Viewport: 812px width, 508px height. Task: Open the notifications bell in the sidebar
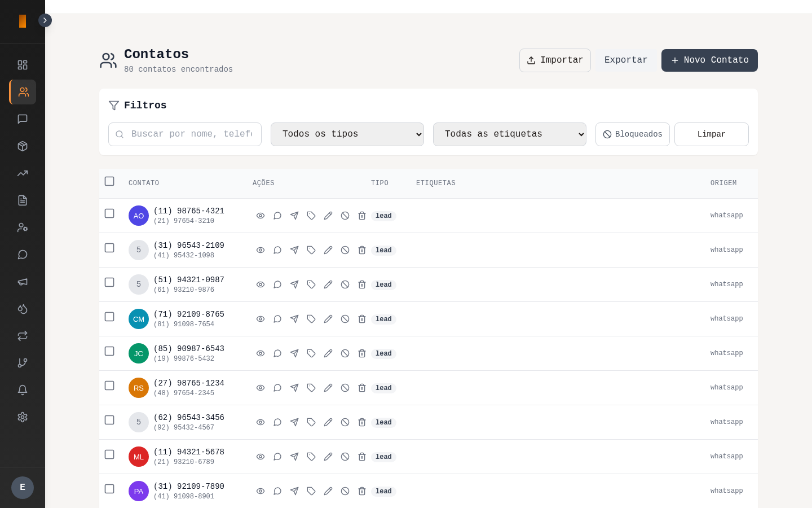pyautogui.click(x=23, y=390)
